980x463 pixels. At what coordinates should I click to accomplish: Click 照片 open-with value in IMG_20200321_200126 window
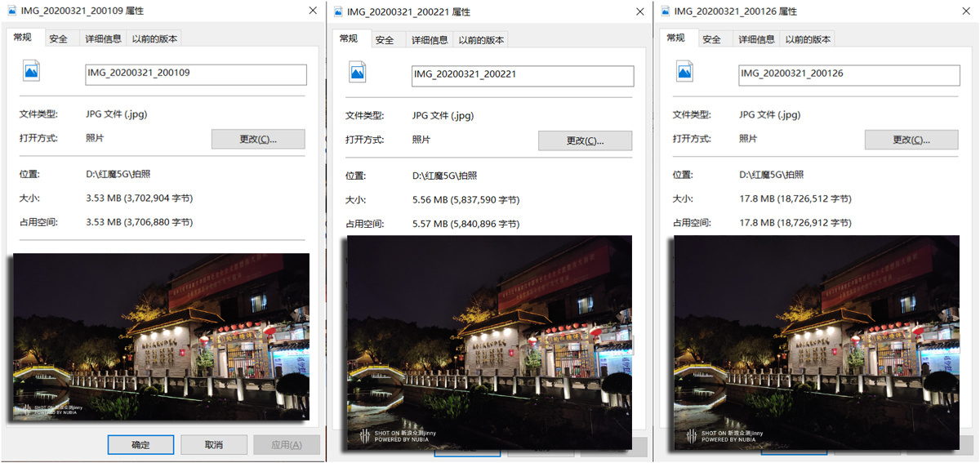(748, 138)
